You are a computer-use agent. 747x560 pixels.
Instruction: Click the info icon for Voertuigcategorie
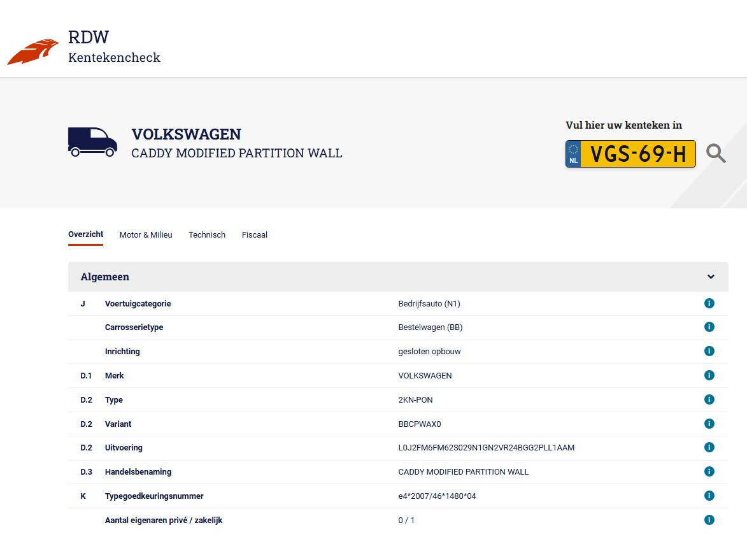709,303
